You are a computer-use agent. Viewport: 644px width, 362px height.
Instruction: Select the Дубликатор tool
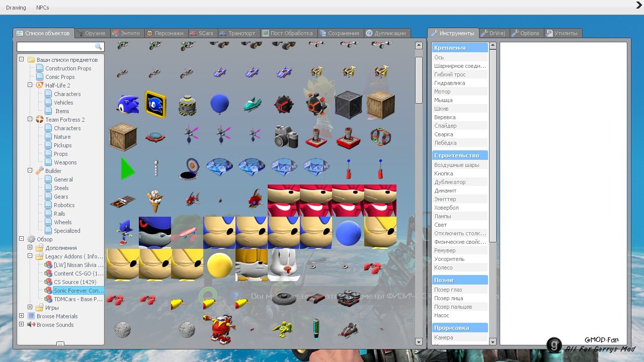pyautogui.click(x=460, y=182)
